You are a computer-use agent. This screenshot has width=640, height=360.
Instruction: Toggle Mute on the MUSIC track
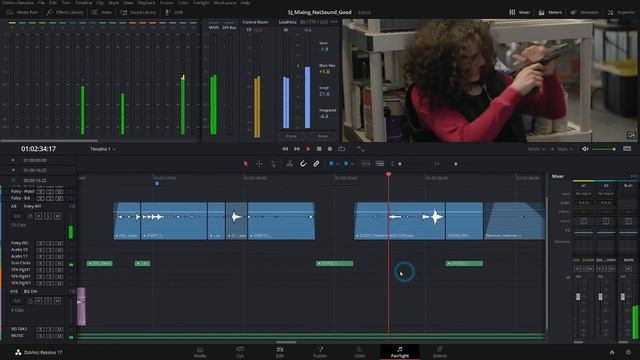60,336
